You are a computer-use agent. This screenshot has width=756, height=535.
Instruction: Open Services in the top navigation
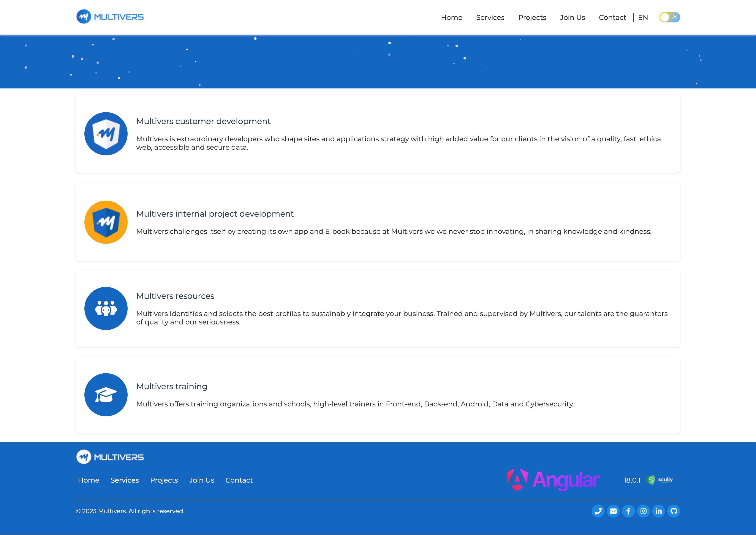490,17
